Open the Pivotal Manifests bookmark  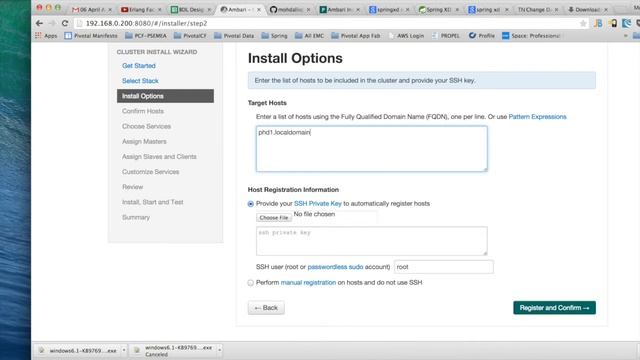(91, 36)
